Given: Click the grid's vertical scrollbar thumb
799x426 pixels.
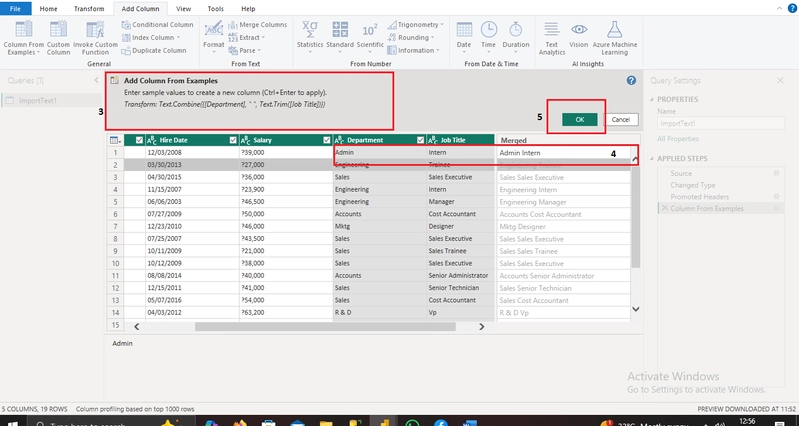Looking at the screenshot, I should pyautogui.click(x=635, y=217).
